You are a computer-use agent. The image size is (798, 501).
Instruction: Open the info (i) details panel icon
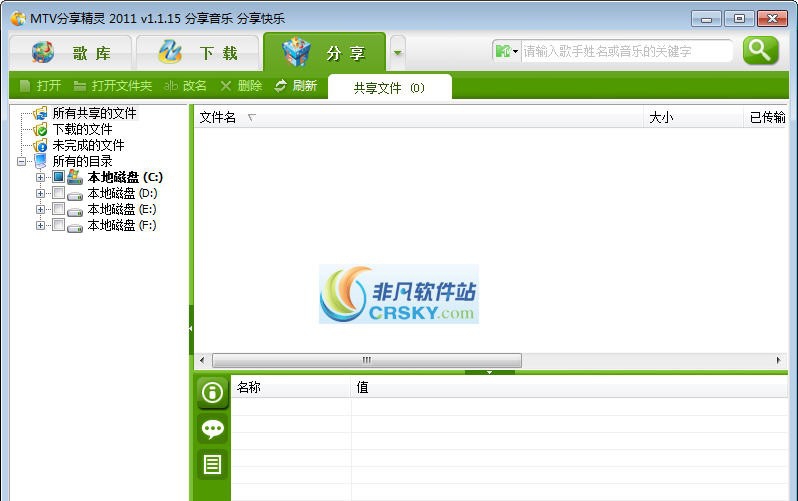tap(212, 393)
